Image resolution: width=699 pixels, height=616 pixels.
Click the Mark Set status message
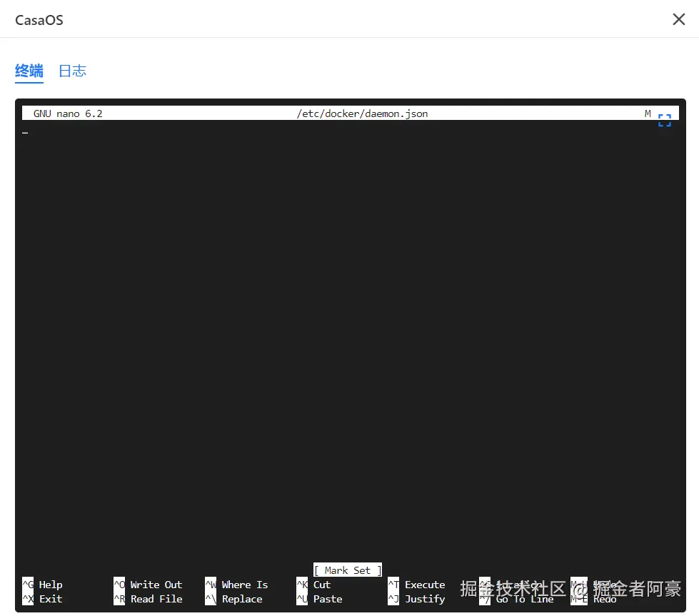348,570
